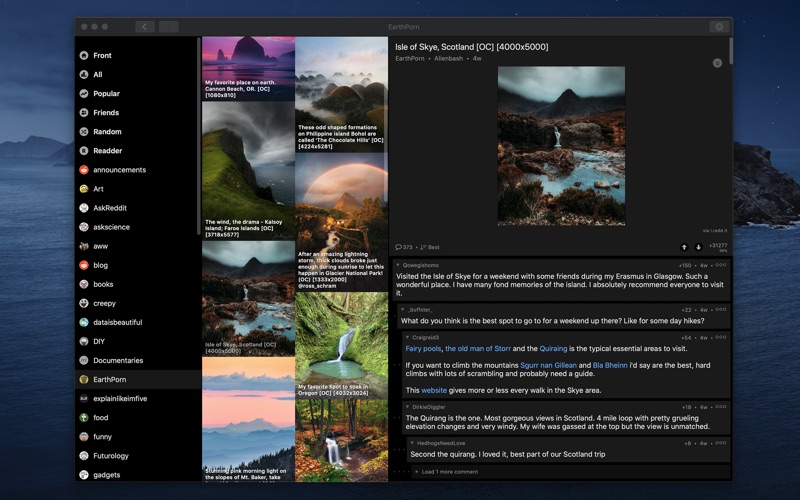Select the food subreddit icon
800x500 pixels.
point(84,417)
